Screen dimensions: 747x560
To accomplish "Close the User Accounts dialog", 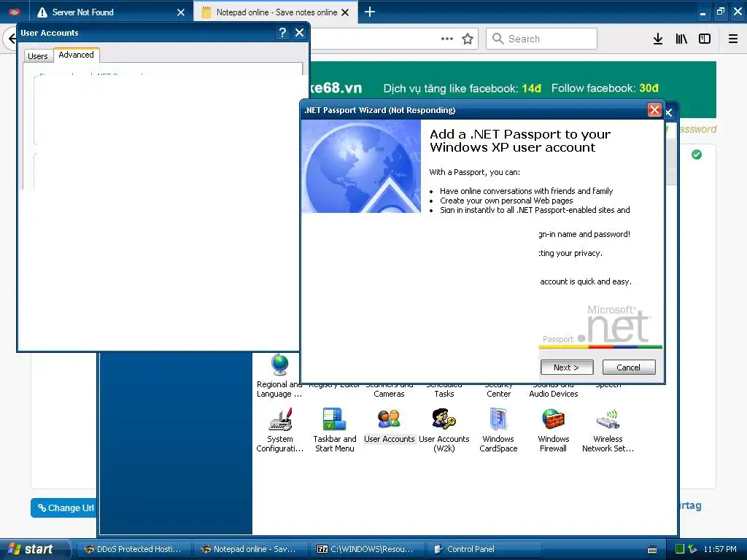I will click(299, 32).
